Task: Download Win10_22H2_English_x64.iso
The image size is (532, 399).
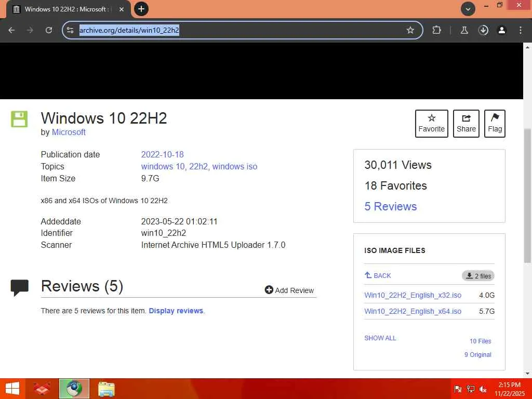Action: point(413,311)
